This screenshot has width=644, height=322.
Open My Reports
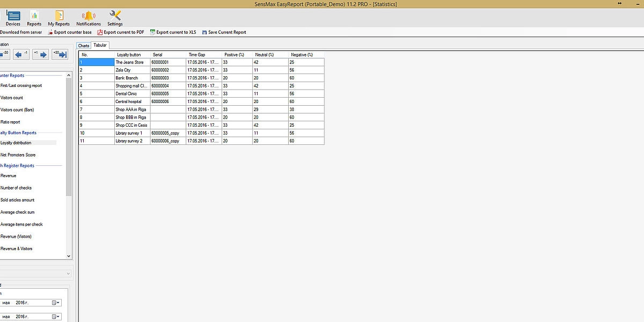(58, 17)
